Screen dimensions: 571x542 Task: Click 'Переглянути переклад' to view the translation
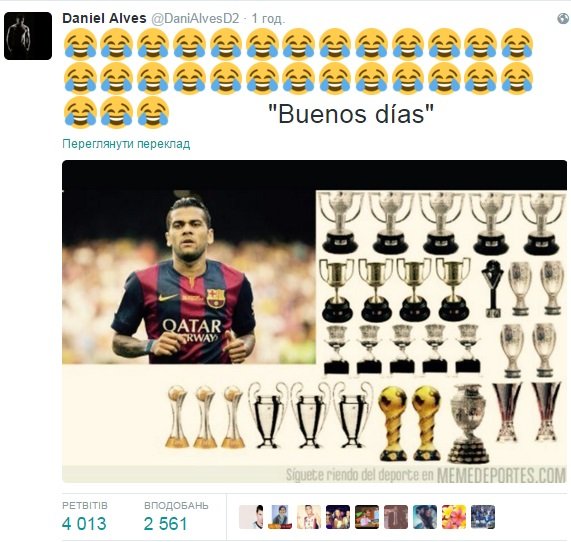[x=126, y=144]
